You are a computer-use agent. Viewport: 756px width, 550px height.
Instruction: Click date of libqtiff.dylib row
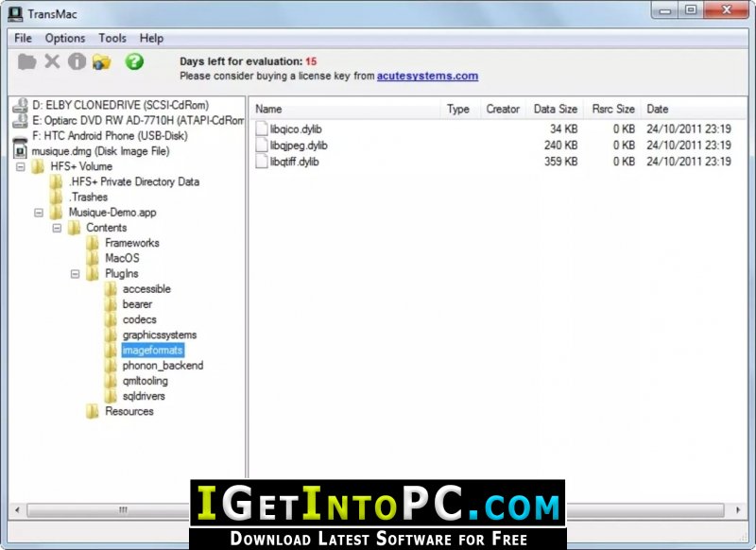(689, 162)
